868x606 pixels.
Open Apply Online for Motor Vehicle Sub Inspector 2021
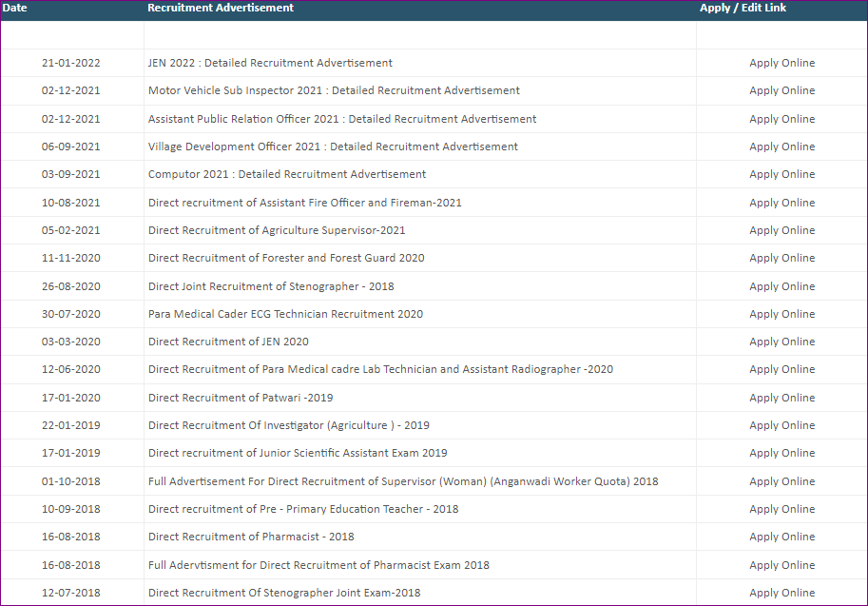[x=781, y=90]
